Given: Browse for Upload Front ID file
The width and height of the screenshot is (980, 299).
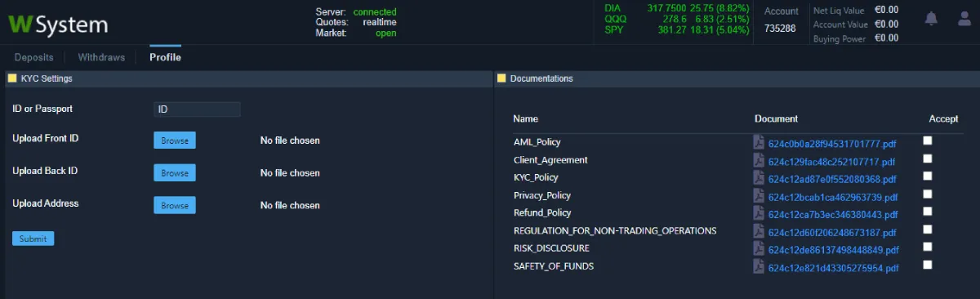Looking at the screenshot, I should pos(175,141).
